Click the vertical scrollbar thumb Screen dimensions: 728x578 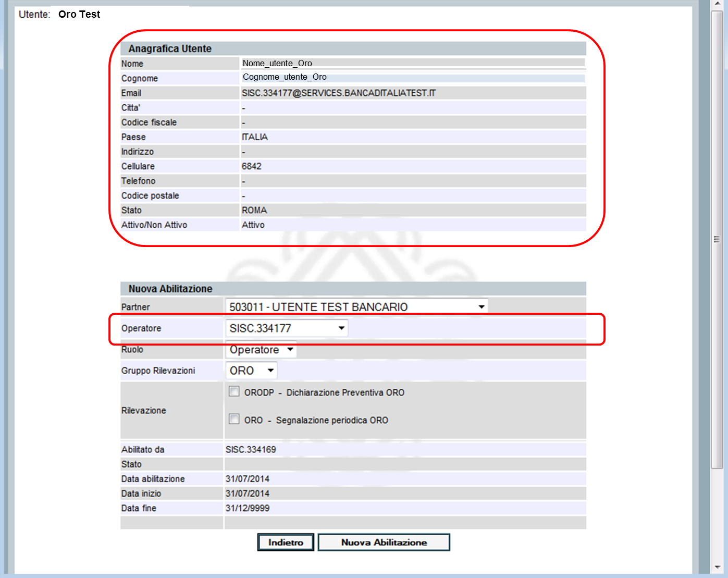pos(718,239)
